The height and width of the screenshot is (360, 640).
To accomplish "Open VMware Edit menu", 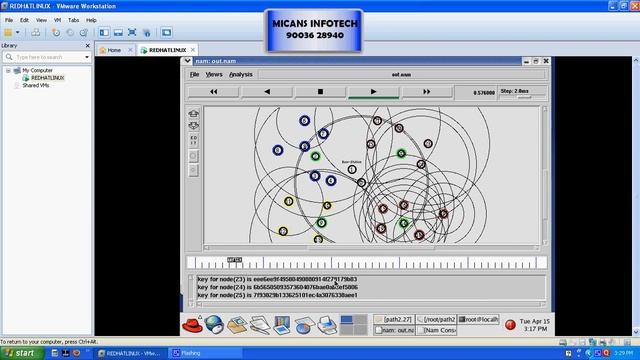I will (24, 20).
